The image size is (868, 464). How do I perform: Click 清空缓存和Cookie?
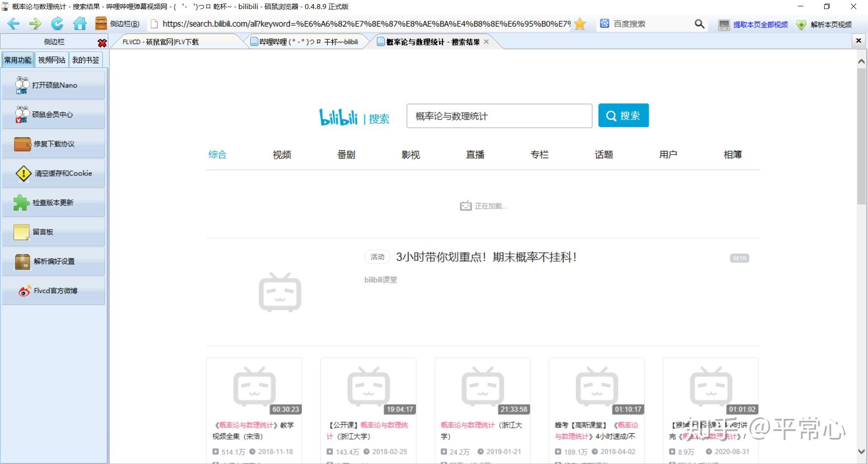tap(54, 173)
